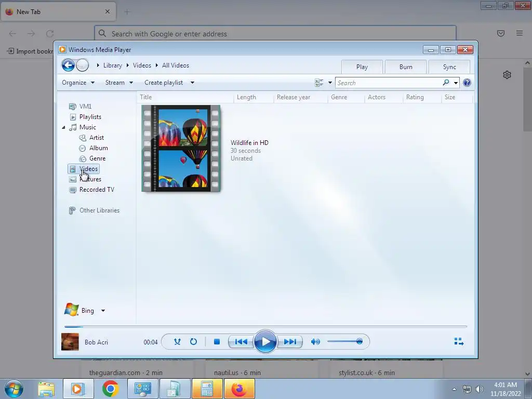Switch to Now Playing view
This screenshot has height=399, width=532.
click(x=459, y=342)
